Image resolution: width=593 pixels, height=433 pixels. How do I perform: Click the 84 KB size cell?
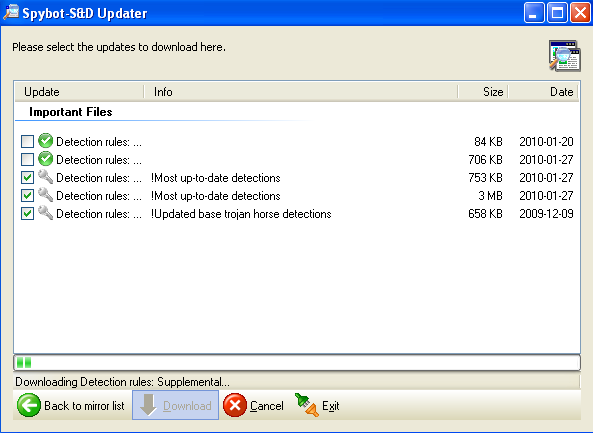point(488,142)
